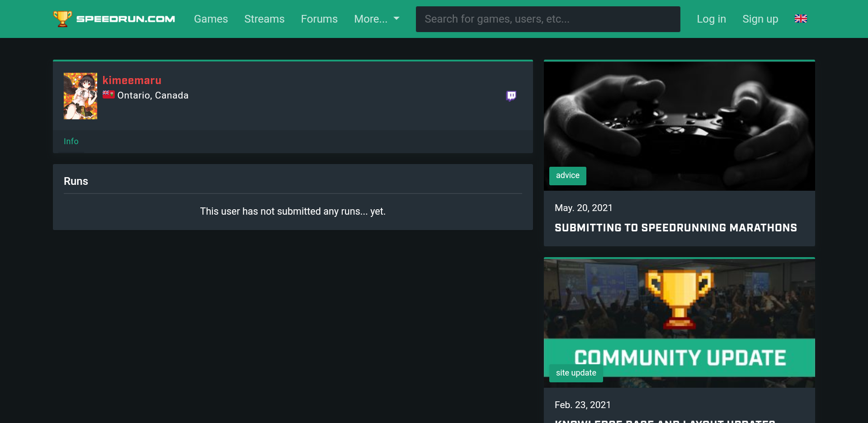Go to the Forums page

coord(319,19)
